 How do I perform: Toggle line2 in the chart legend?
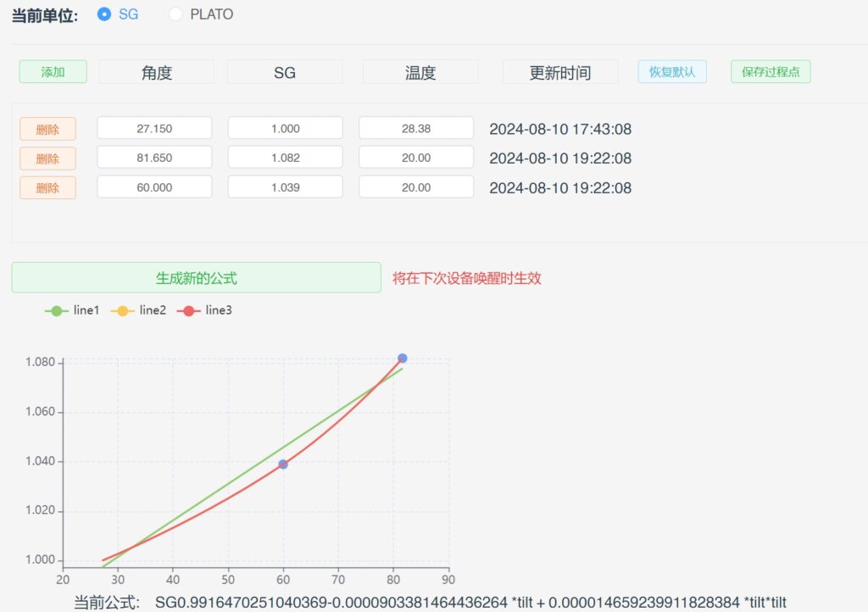coord(139,310)
